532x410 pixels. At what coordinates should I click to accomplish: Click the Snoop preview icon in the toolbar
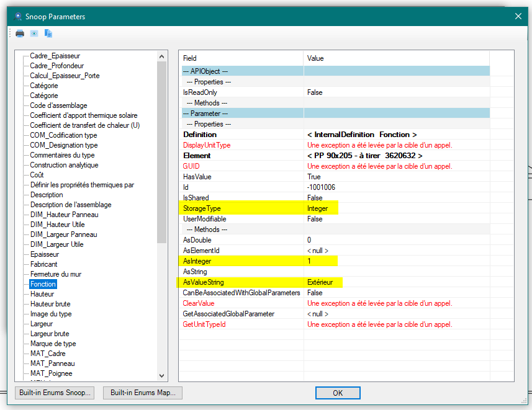(x=34, y=33)
